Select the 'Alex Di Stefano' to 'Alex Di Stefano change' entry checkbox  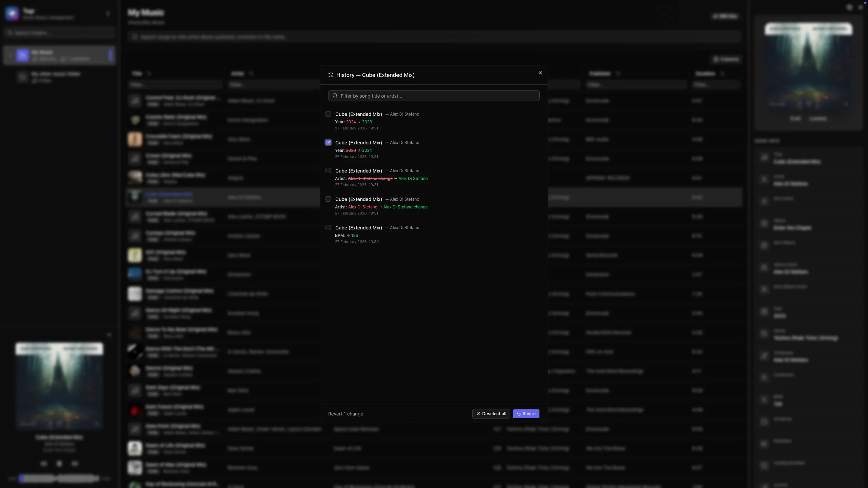pos(328,199)
